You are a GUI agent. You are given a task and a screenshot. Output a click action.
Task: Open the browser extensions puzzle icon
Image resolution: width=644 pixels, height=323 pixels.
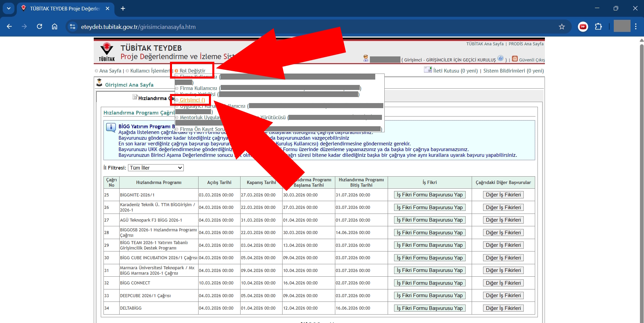[x=598, y=27]
